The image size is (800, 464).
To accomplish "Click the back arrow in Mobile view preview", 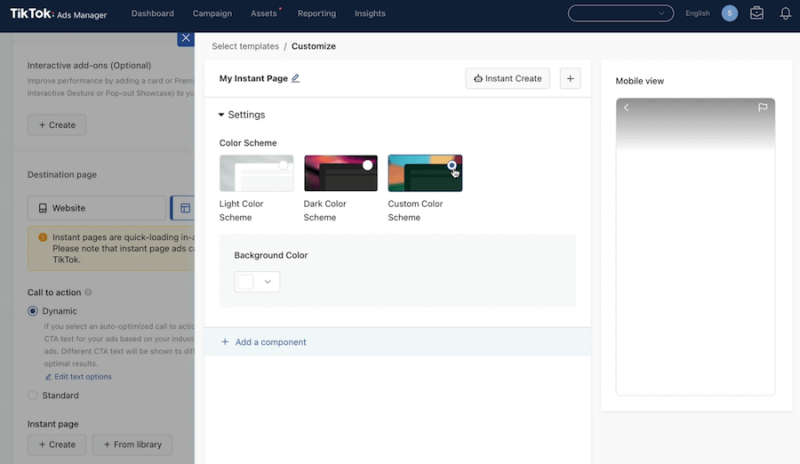I will 627,108.
